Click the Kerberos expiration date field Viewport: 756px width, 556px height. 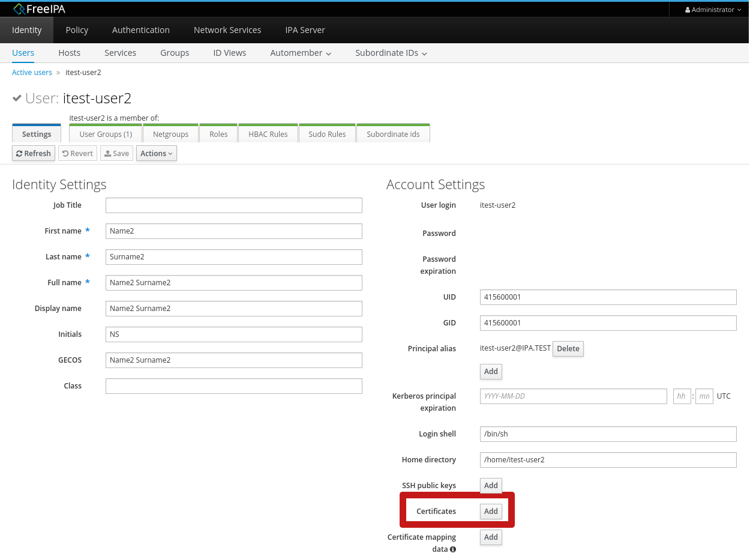[574, 396]
